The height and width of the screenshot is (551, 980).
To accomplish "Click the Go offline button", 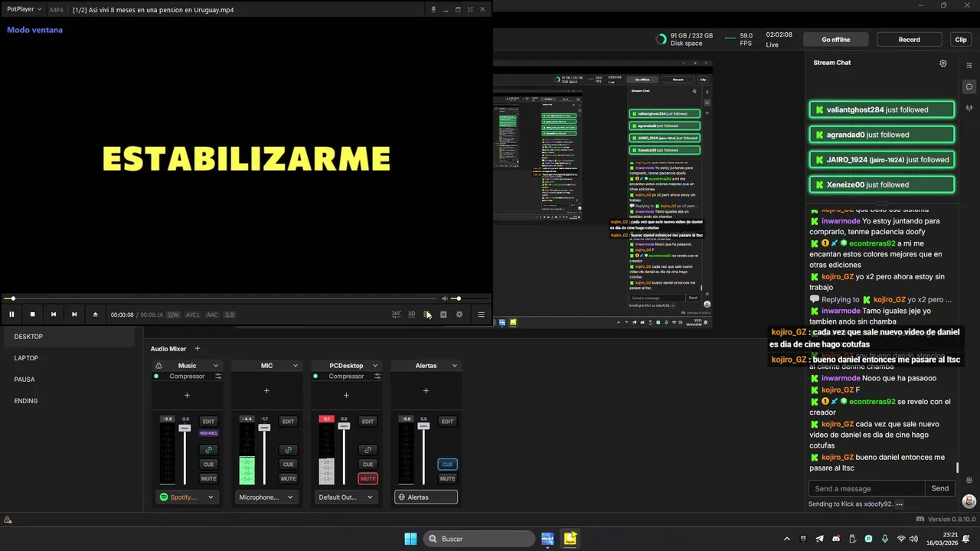I will coord(836,40).
